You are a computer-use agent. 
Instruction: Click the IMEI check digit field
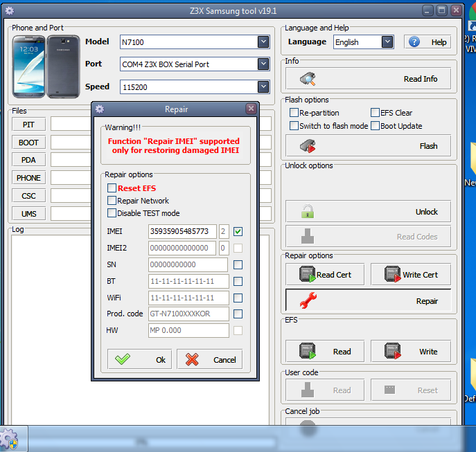(223, 231)
